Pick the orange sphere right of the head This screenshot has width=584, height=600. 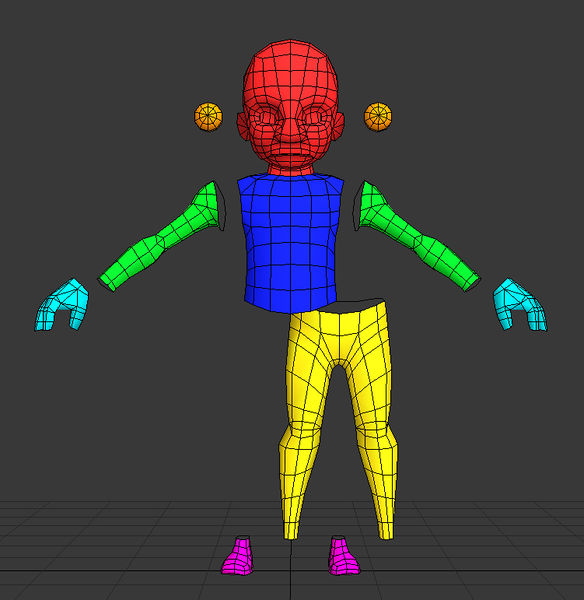(378, 116)
